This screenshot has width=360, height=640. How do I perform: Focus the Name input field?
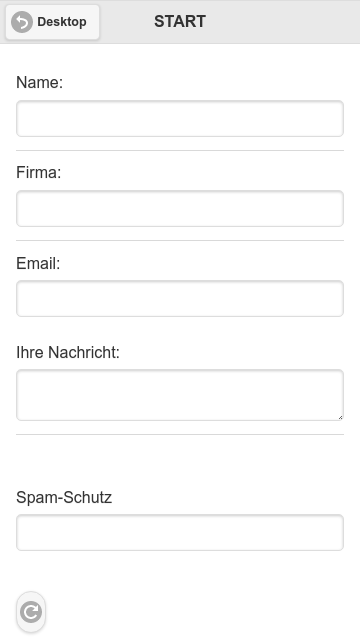pyautogui.click(x=180, y=118)
